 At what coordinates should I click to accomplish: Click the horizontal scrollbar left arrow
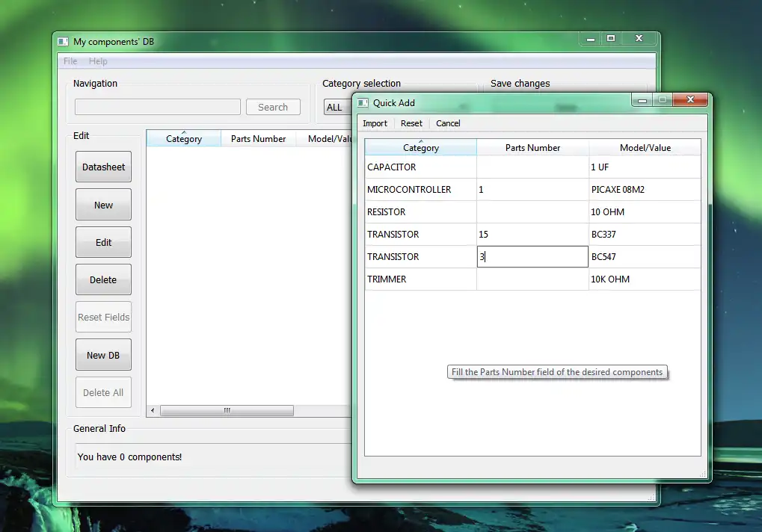153,411
